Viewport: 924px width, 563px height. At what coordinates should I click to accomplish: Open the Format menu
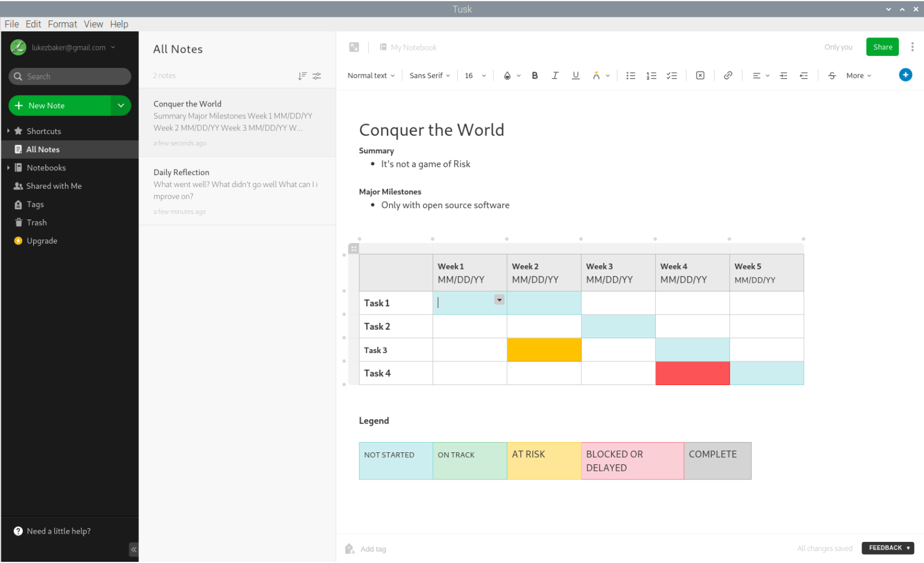63,24
